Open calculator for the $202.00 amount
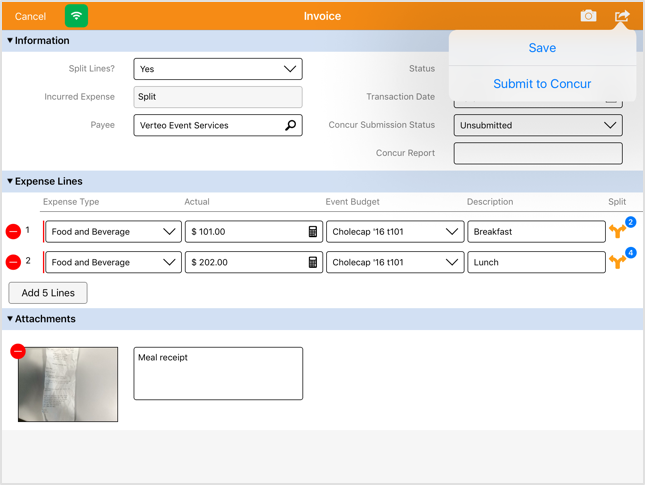This screenshot has width=645, height=485. click(312, 263)
